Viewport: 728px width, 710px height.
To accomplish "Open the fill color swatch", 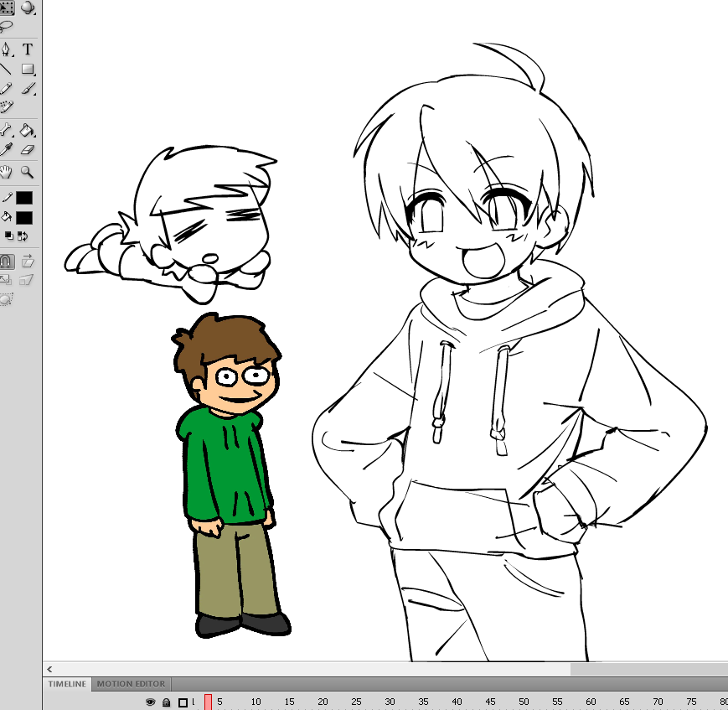I will 24,217.
